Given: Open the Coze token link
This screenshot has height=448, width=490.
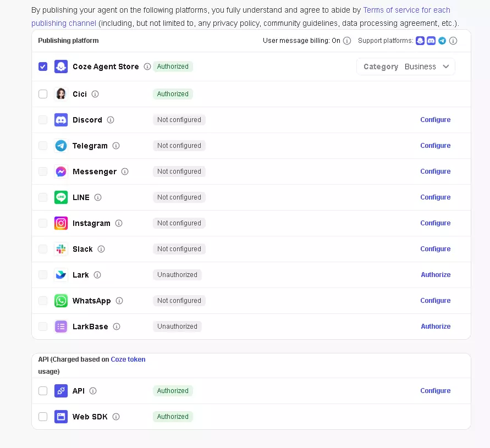Looking at the screenshot, I should pos(128,359).
